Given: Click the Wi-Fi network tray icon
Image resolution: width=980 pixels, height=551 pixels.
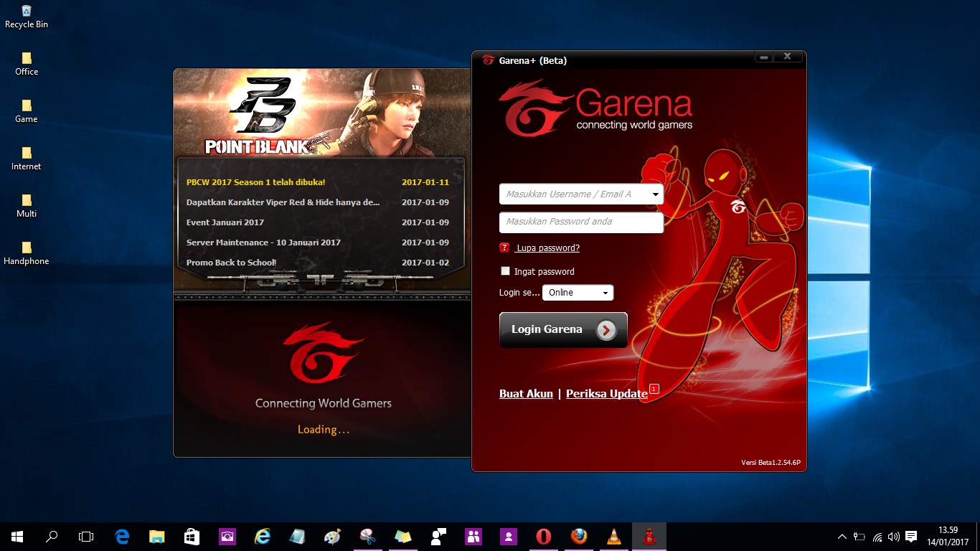Looking at the screenshot, I should 877,536.
